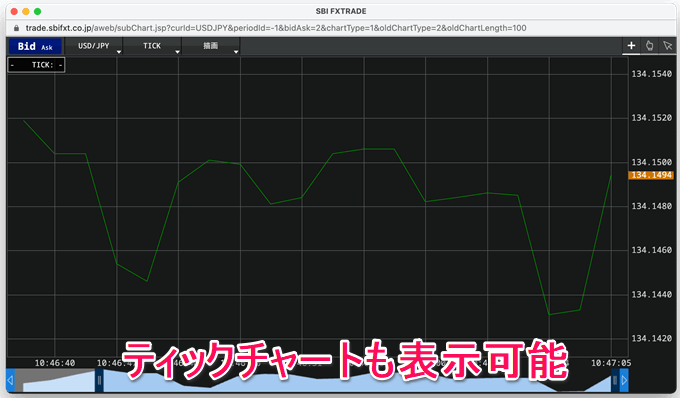Minimize the SBI FXTRADE window
This screenshot has width=680, height=398.
26,11
